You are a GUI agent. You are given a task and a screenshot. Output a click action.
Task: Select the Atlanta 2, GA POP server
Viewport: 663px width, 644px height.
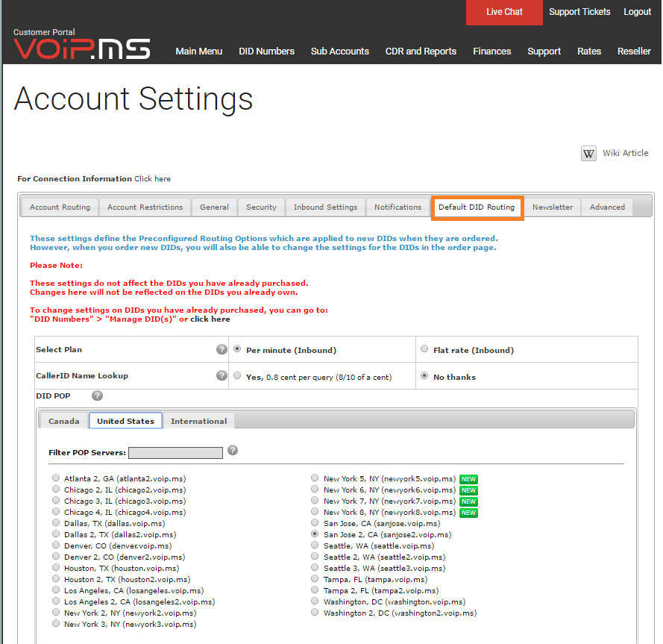coord(56,478)
